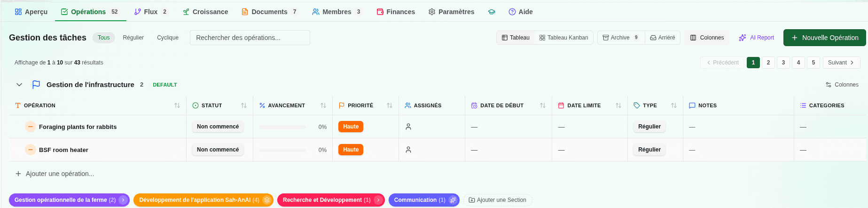Click assignee icon for Foraging plants row
This screenshot has height=208, width=868.
[408, 127]
